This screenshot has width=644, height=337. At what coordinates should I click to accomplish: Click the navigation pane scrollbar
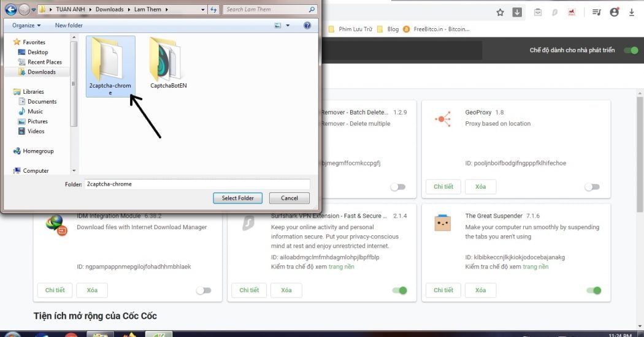(74, 84)
